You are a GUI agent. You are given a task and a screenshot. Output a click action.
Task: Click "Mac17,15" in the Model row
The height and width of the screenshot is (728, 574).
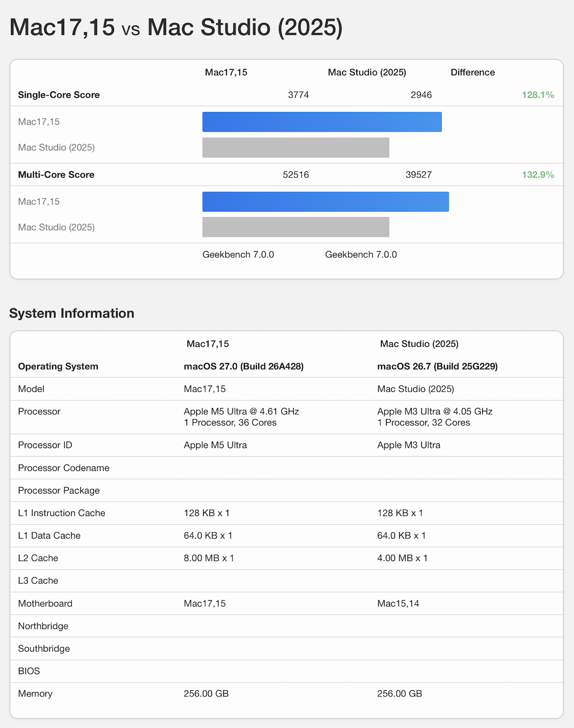click(x=205, y=389)
